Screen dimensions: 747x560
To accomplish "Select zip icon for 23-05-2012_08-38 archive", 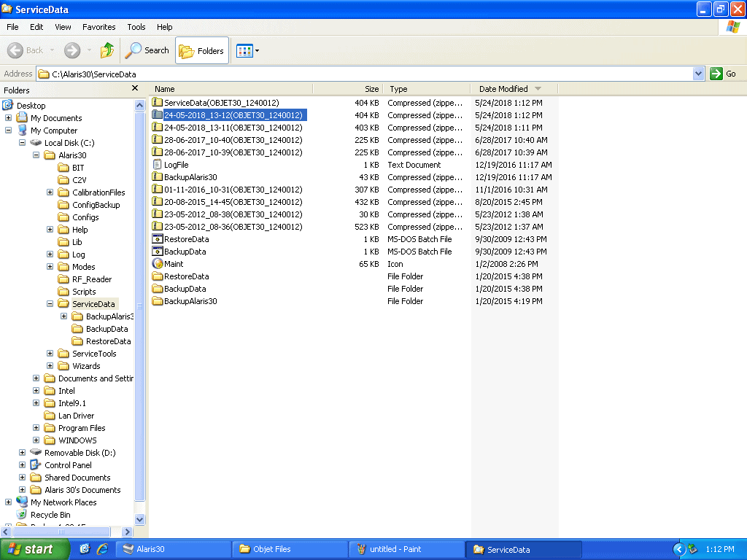I will click(x=158, y=214).
